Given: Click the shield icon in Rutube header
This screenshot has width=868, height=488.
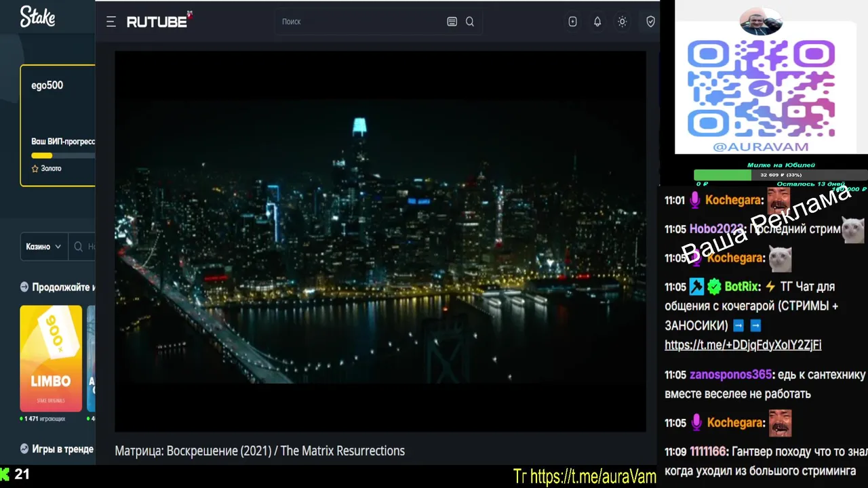Looking at the screenshot, I should pos(650,22).
